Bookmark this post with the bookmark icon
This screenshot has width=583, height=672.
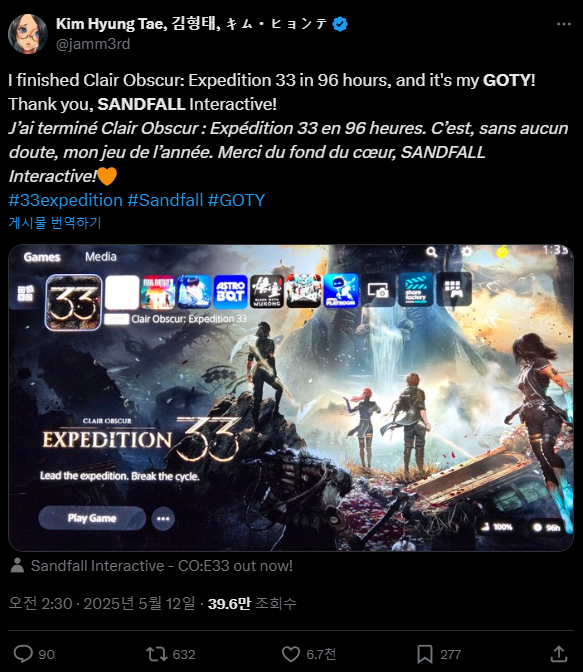tap(424, 654)
